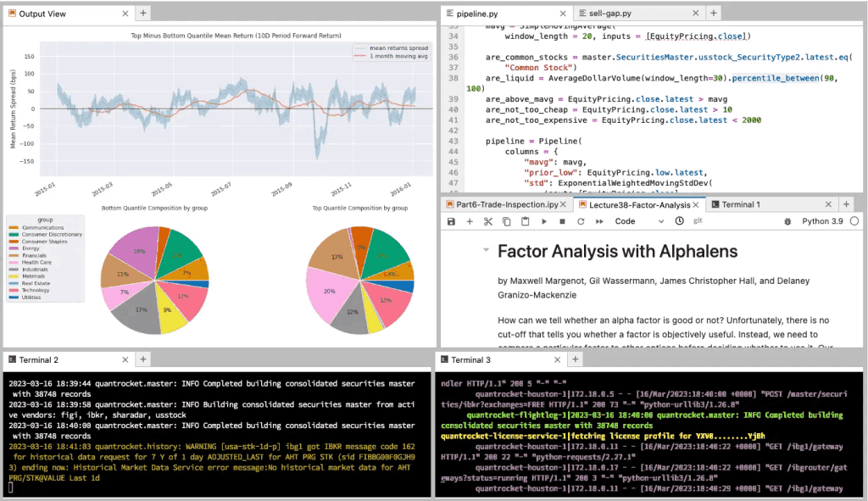Image resolution: width=868 pixels, height=501 pixels.
Task: Restart the kernel with circular arrow icon
Action: [x=581, y=221]
